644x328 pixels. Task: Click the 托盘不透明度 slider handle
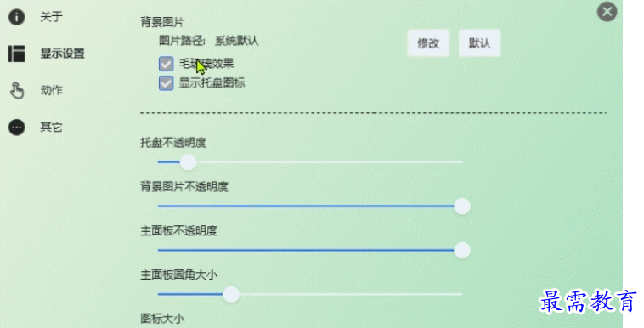pos(188,162)
